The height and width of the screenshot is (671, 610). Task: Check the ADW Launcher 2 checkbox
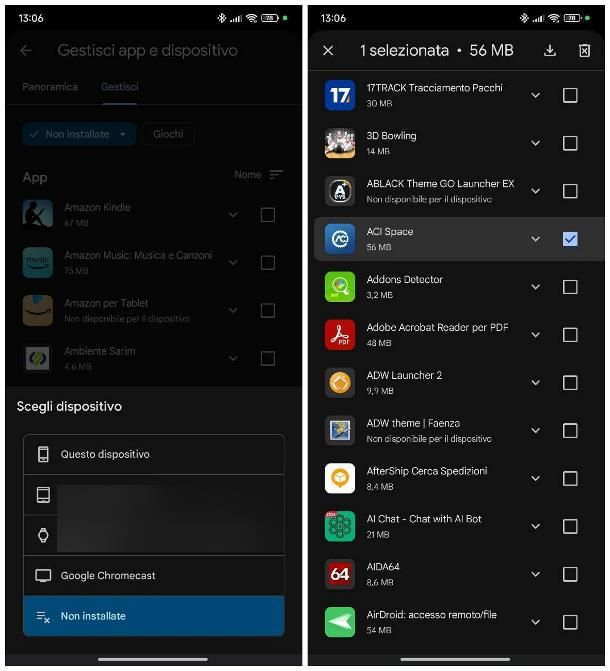[570, 383]
